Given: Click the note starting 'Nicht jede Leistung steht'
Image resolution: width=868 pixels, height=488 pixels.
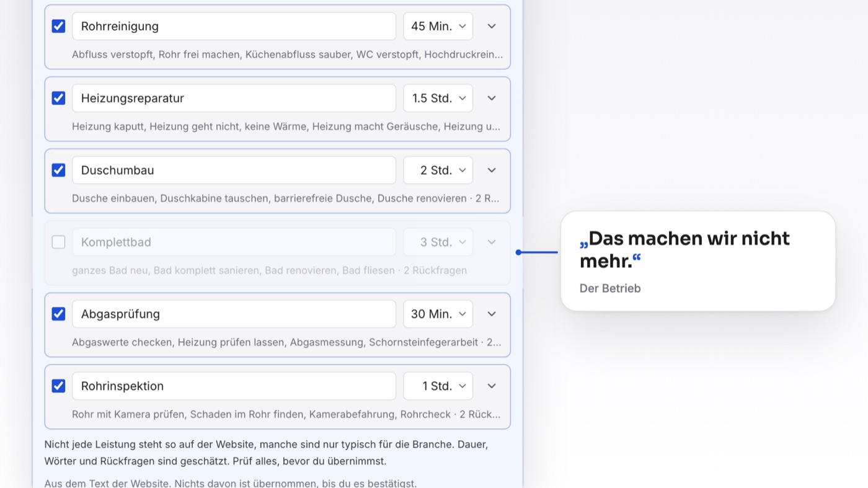Looking at the screenshot, I should pyautogui.click(x=267, y=453).
